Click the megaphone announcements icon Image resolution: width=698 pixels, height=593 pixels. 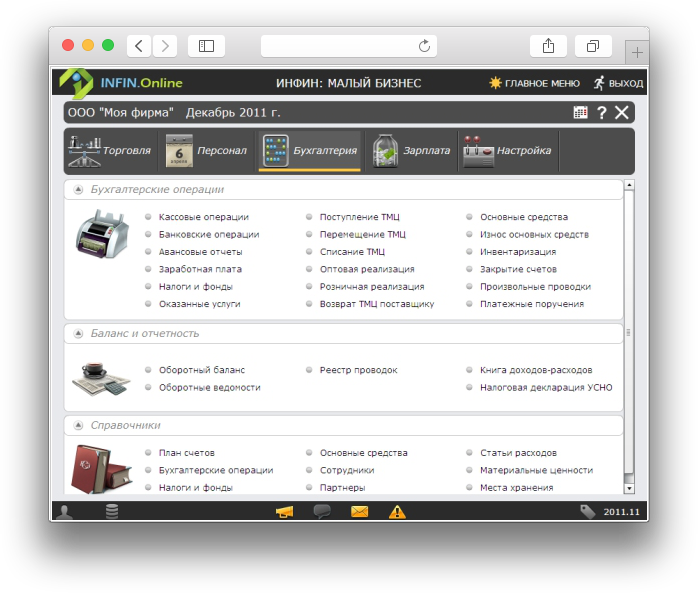click(284, 512)
